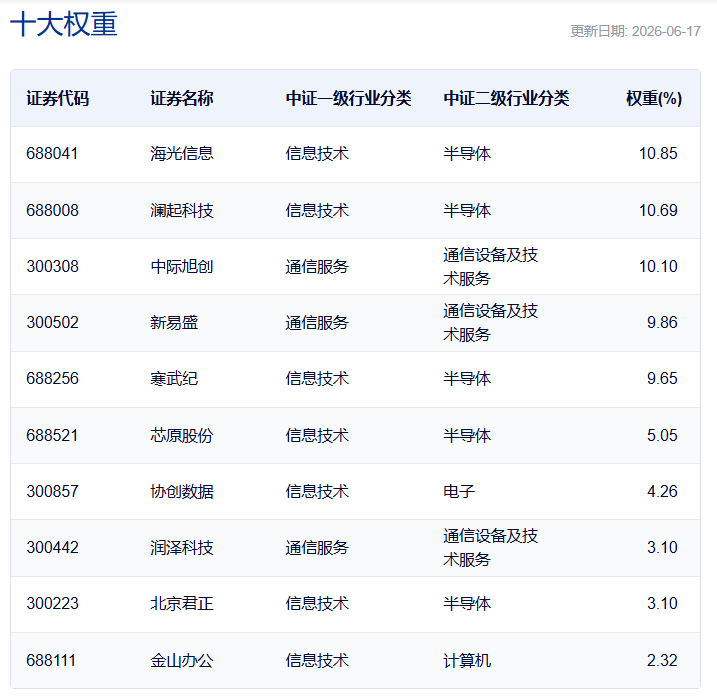The height and width of the screenshot is (697, 717).
Task: Select security name 金山办公
Action: click(182, 660)
